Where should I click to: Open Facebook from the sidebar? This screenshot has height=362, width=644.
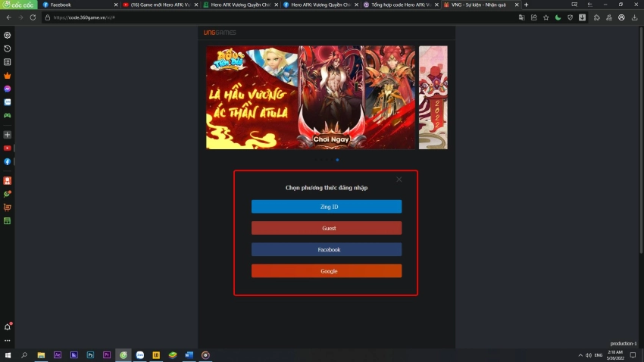click(x=8, y=162)
